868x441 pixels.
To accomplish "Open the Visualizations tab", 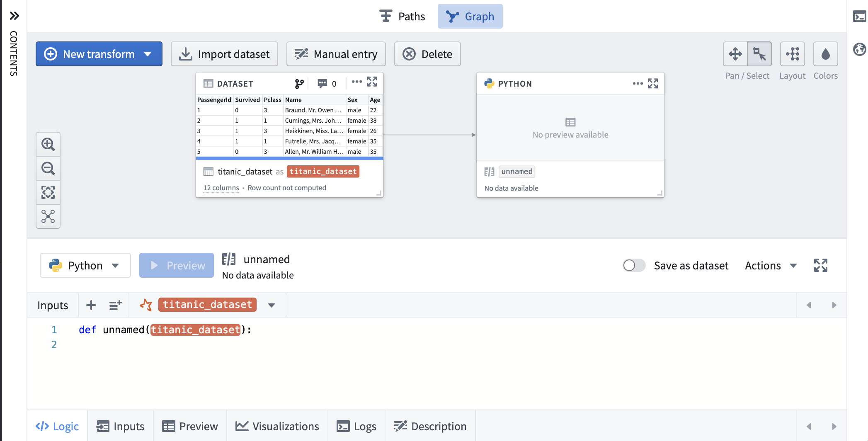I will point(277,426).
